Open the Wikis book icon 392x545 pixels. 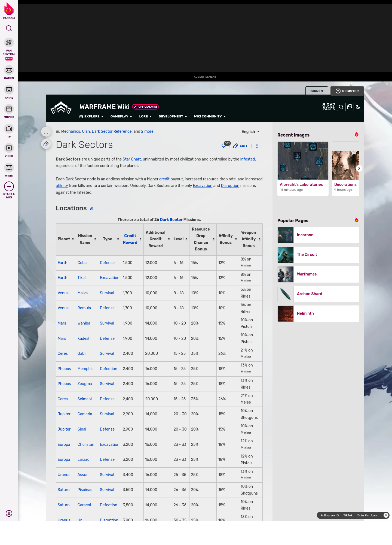pos(9,168)
